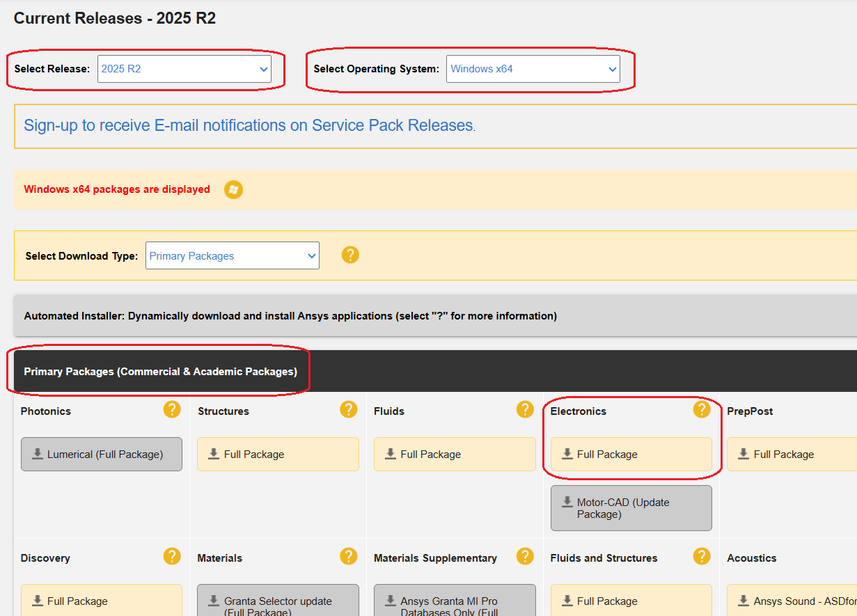The image size is (857, 616).
Task: Click the Primary Packages section header
Action: (x=161, y=372)
